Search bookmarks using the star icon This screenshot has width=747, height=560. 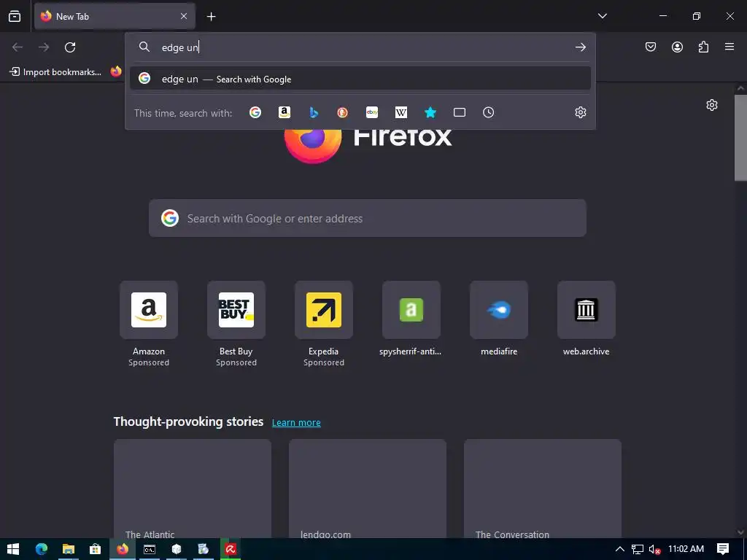430,112
